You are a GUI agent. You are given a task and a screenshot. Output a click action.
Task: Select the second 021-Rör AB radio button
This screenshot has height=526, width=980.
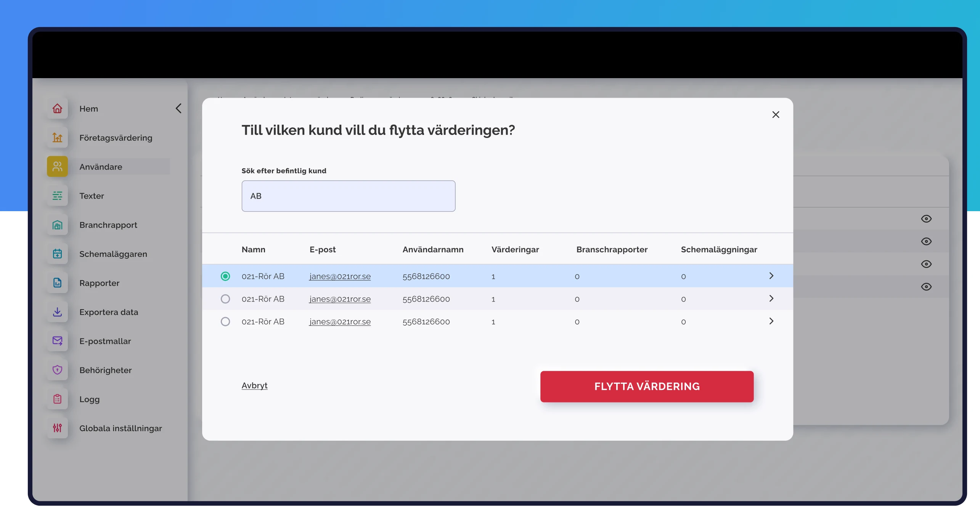point(225,299)
